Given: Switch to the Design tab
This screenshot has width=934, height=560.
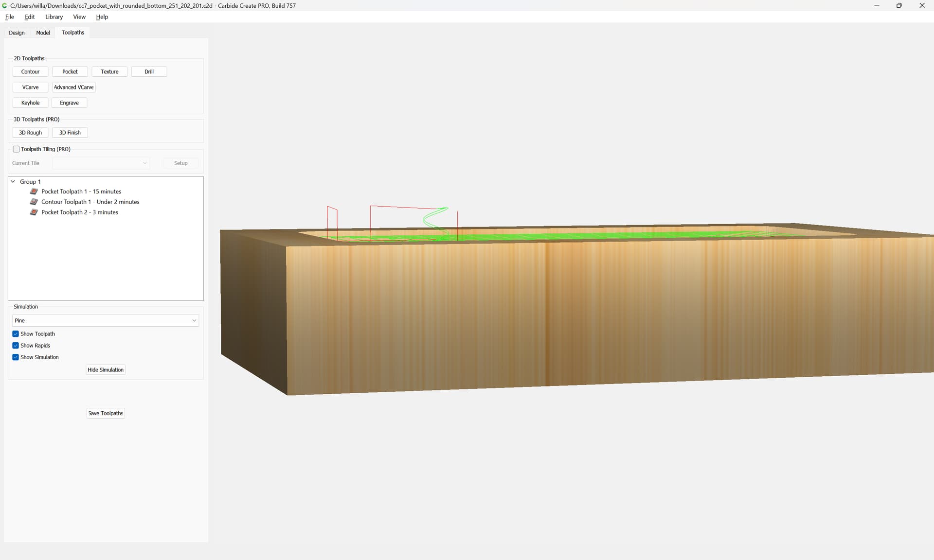Looking at the screenshot, I should 17,33.
